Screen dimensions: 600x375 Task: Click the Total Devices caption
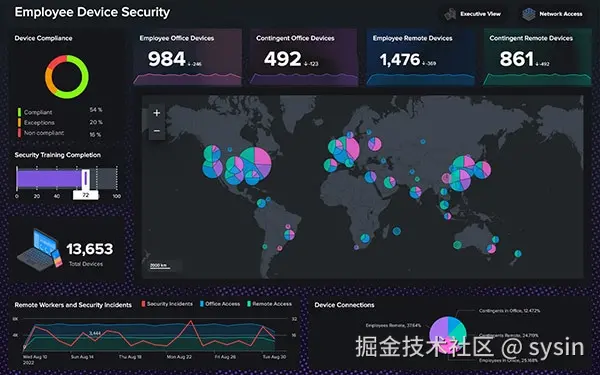(x=86, y=264)
